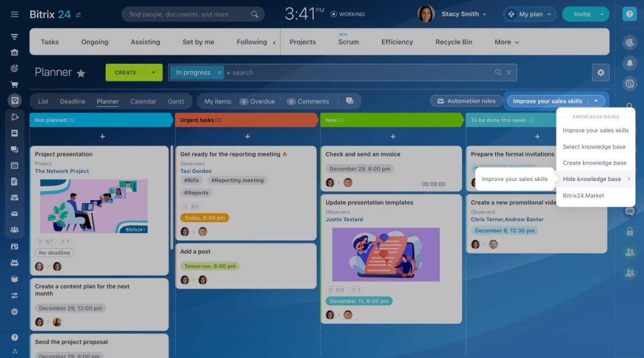Add a task in the Urgent tasks column
Viewport: 644px width, 358px height.
pos(248,136)
